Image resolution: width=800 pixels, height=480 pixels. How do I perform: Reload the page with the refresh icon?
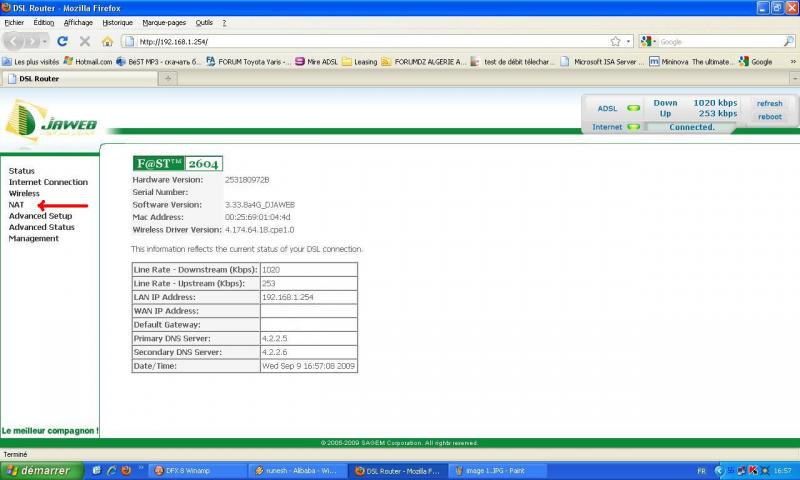pyautogui.click(x=62, y=41)
